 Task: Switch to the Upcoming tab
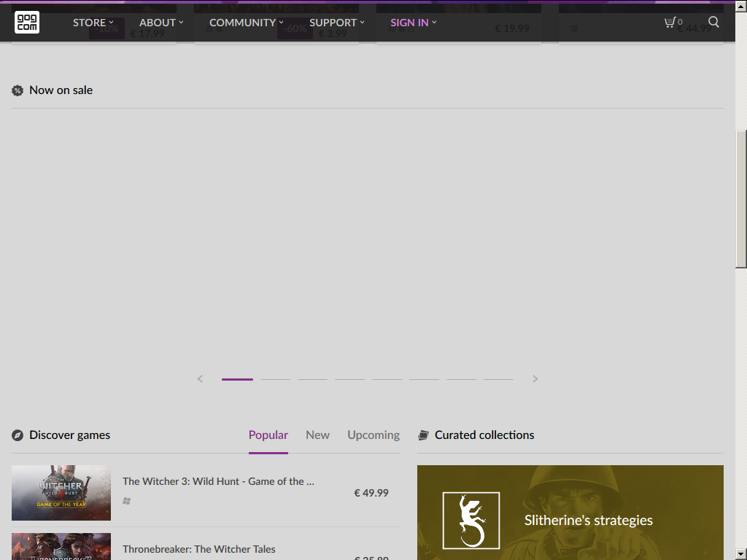pyautogui.click(x=373, y=435)
